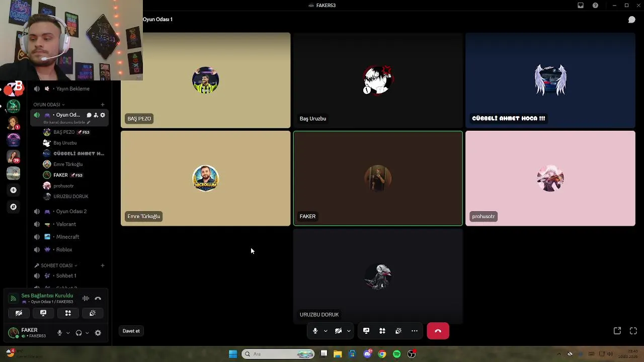Open chat icon on Oyun Odası 1 channel row

click(89, 115)
